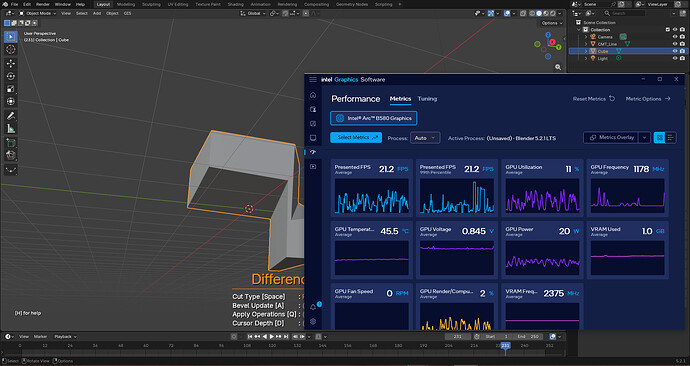Screen dimensions: 690x366
Task: Switch to Tuning tab in Performance
Action: 427,99
